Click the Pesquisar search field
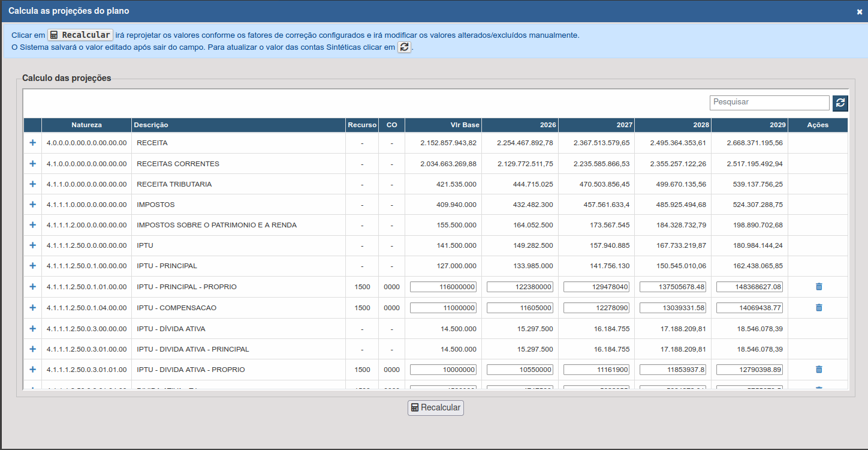The height and width of the screenshot is (450, 868). 770,103
